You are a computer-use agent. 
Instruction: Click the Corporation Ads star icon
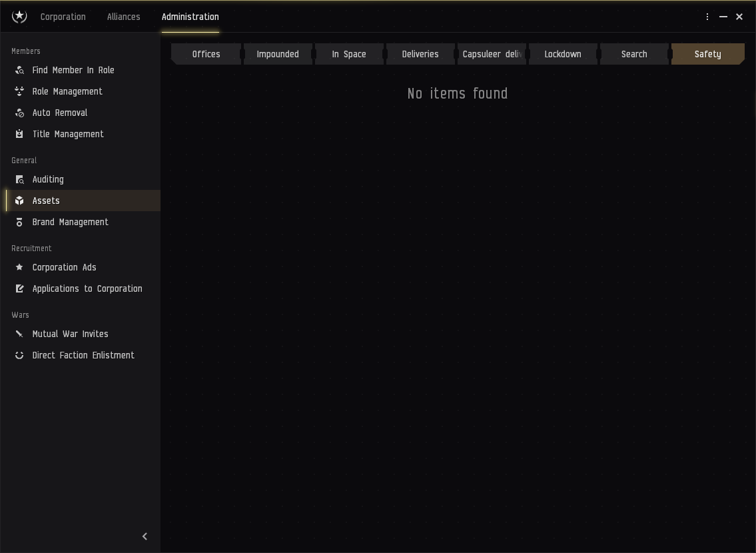pos(19,267)
